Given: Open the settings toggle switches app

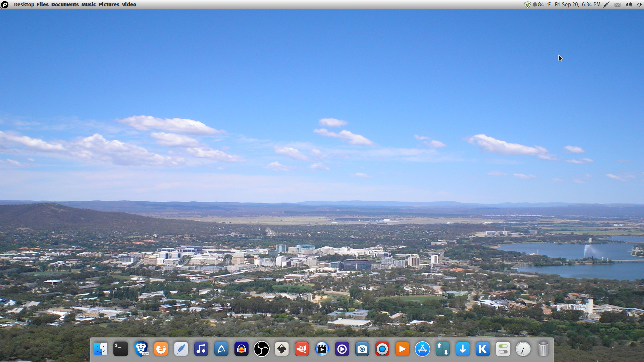Looking at the screenshot, I should pos(503,349).
